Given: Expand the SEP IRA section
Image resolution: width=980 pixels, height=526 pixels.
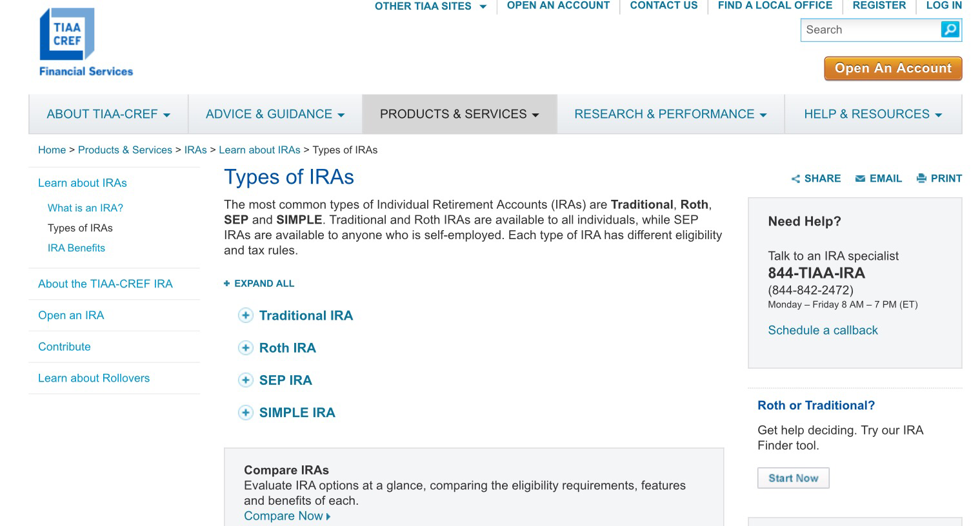Looking at the screenshot, I should (x=246, y=380).
